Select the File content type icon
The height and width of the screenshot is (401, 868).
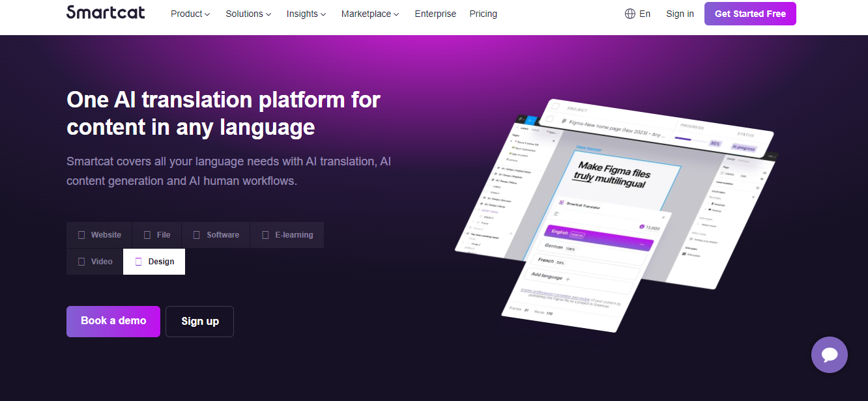click(147, 234)
